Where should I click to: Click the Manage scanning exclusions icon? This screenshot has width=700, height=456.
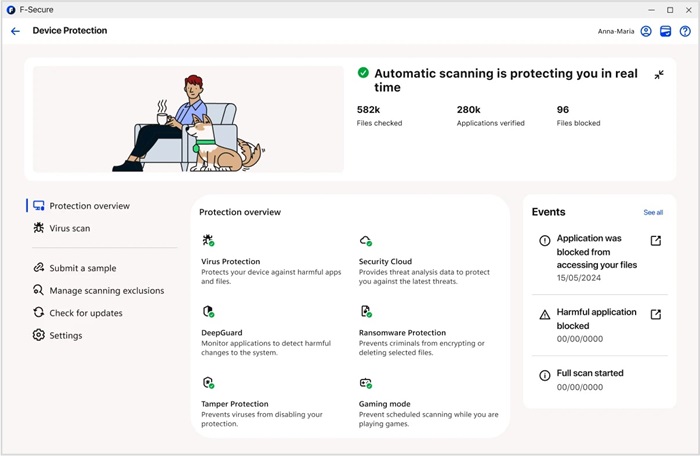click(x=39, y=290)
